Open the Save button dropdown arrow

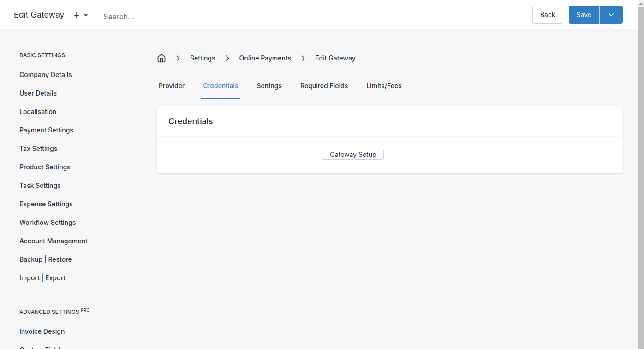[x=611, y=15]
